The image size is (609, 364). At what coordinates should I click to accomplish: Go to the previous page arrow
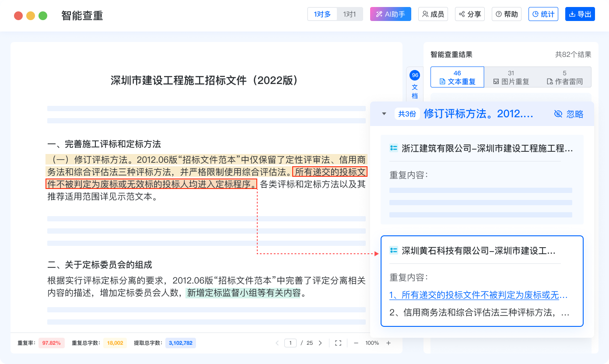click(277, 343)
